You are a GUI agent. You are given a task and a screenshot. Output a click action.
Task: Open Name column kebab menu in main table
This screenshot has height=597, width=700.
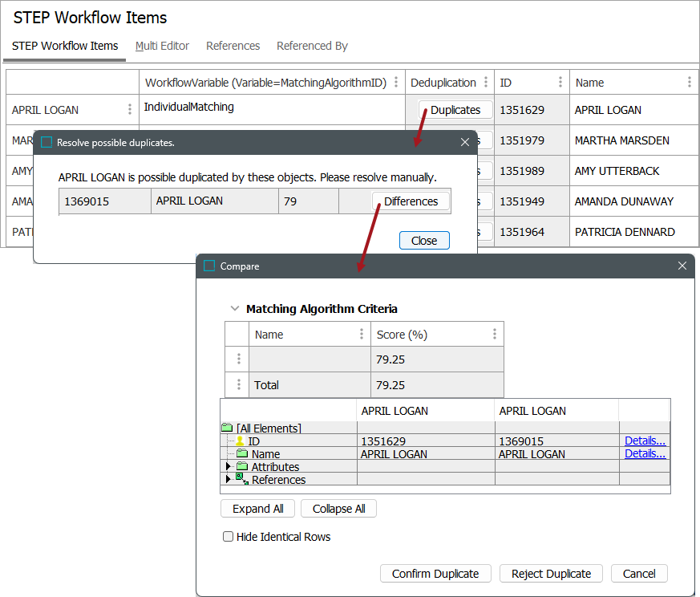[x=690, y=83]
